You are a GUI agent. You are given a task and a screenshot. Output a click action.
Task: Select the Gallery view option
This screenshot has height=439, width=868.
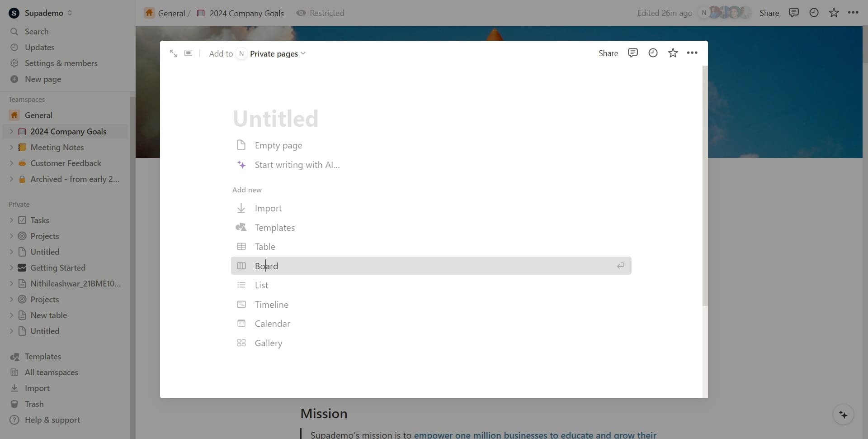click(268, 343)
